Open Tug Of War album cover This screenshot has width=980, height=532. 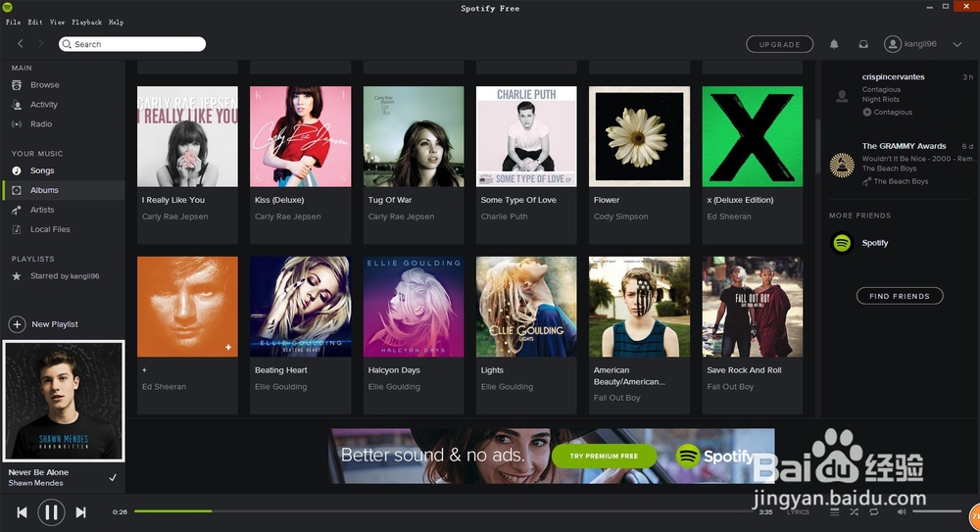[x=414, y=136]
